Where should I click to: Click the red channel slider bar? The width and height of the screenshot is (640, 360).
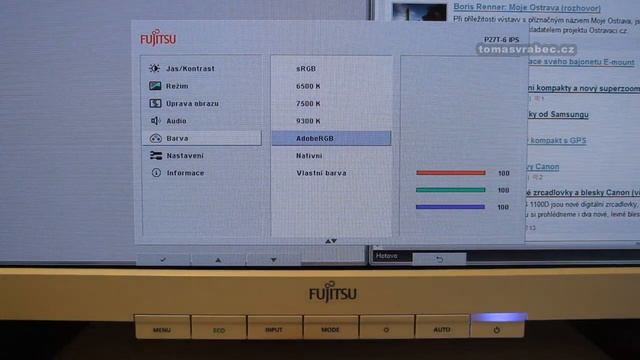pyautogui.click(x=451, y=173)
